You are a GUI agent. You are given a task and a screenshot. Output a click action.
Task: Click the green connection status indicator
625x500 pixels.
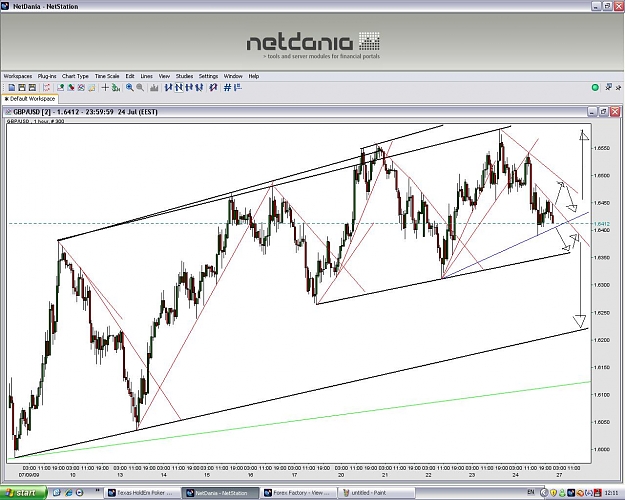[595, 87]
